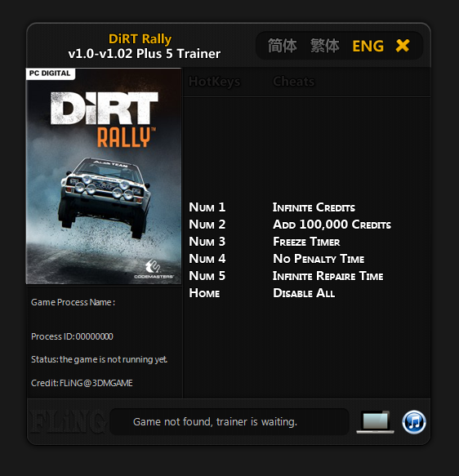
Task: Select the No Penalty Time cheat
Action: [x=319, y=259]
